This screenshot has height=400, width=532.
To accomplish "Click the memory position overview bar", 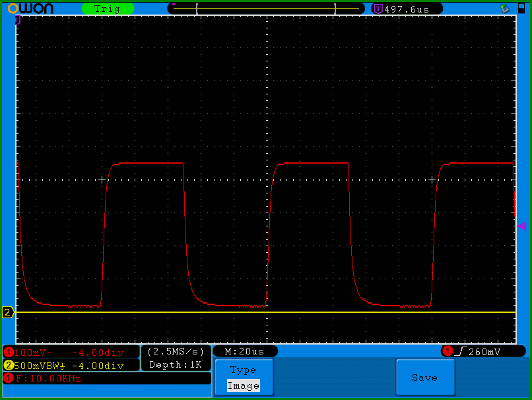I will pos(266,9).
